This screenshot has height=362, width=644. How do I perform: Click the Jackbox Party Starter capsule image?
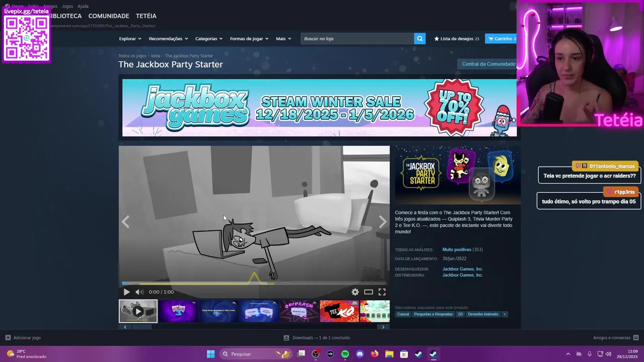(x=458, y=175)
